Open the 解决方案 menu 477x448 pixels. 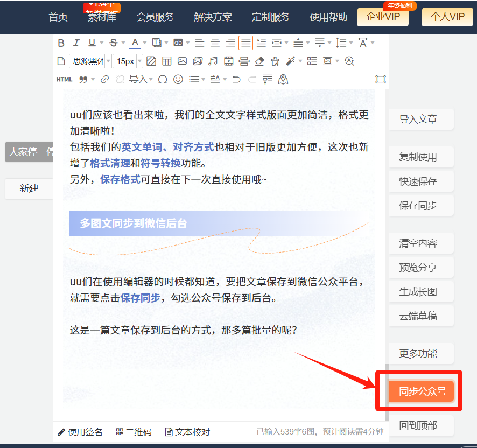click(213, 17)
